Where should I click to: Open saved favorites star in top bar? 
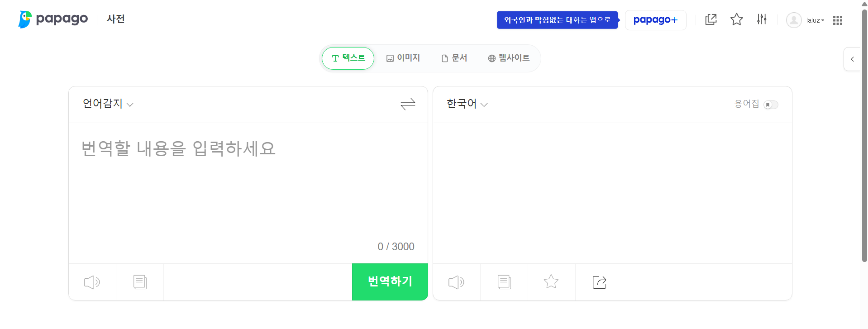pyautogui.click(x=736, y=20)
